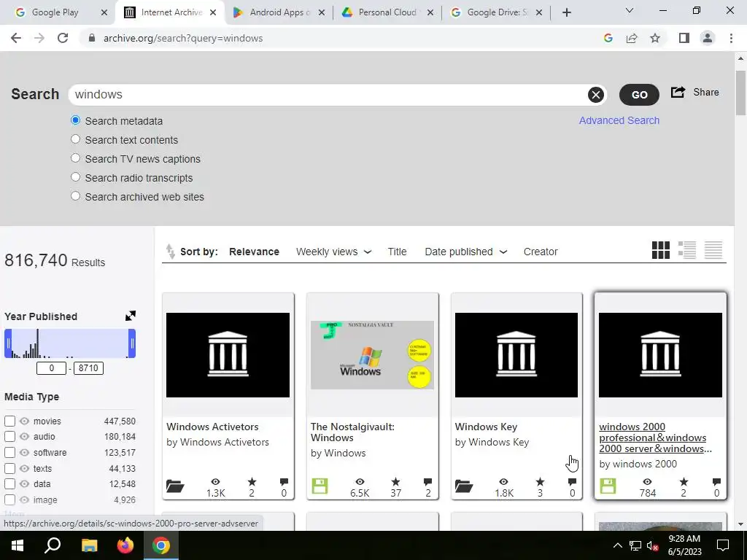Viewport: 747px width, 560px height.
Task: Select Search text contents option
Action: pos(75,139)
